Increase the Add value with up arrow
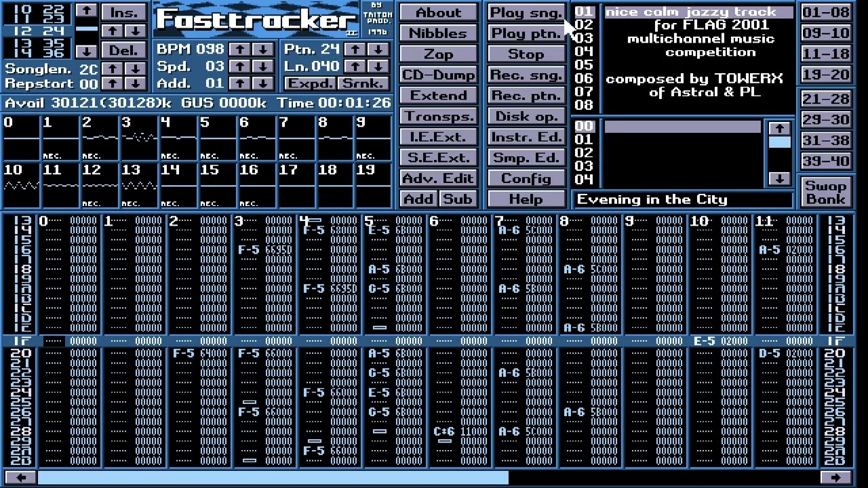 pyautogui.click(x=239, y=83)
